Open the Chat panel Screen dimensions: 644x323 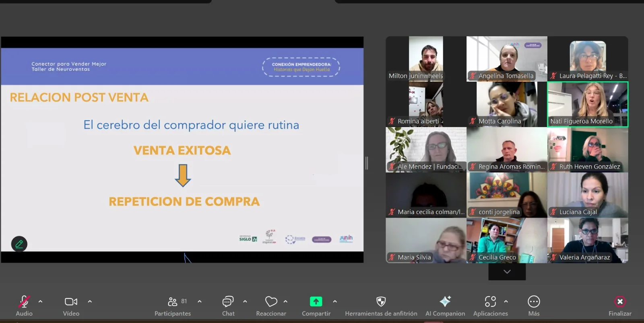pyautogui.click(x=228, y=305)
